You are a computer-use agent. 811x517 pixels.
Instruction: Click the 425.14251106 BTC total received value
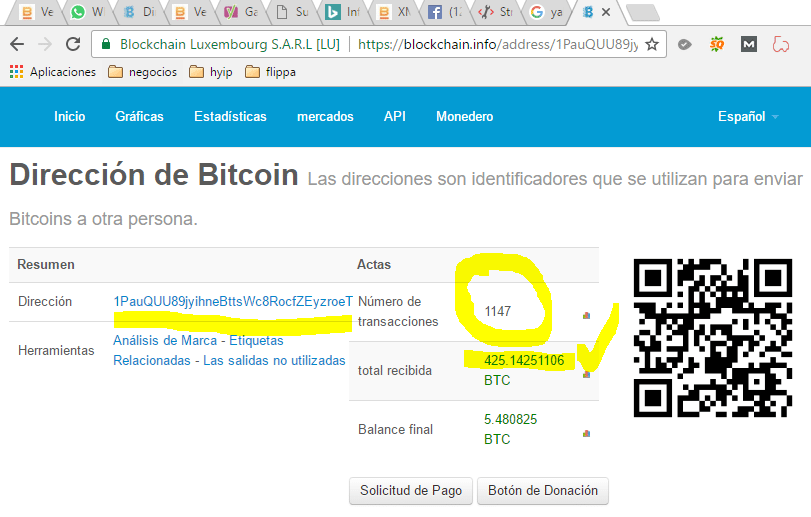point(523,370)
